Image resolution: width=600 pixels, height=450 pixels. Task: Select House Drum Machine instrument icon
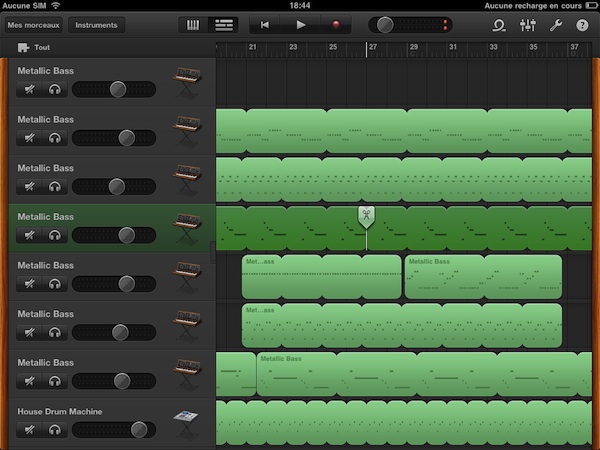coord(186,423)
